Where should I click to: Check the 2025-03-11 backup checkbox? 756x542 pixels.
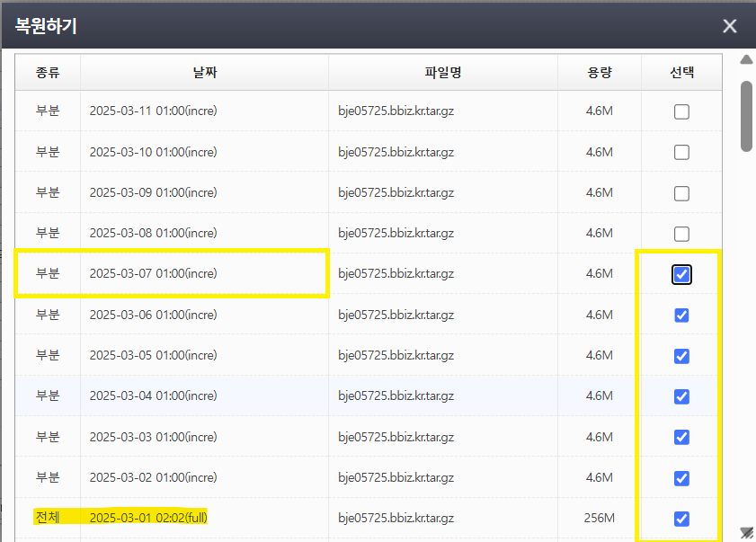coord(681,111)
